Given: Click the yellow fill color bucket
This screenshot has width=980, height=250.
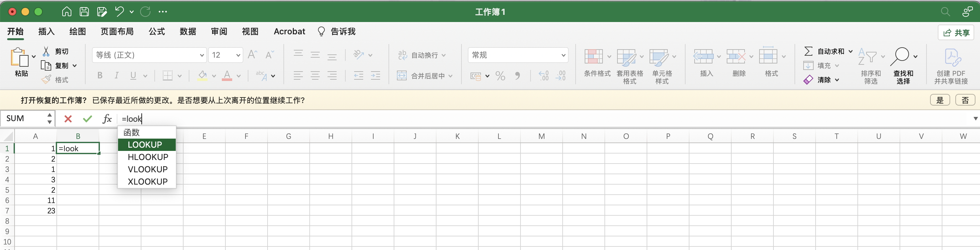Looking at the screenshot, I should 202,75.
